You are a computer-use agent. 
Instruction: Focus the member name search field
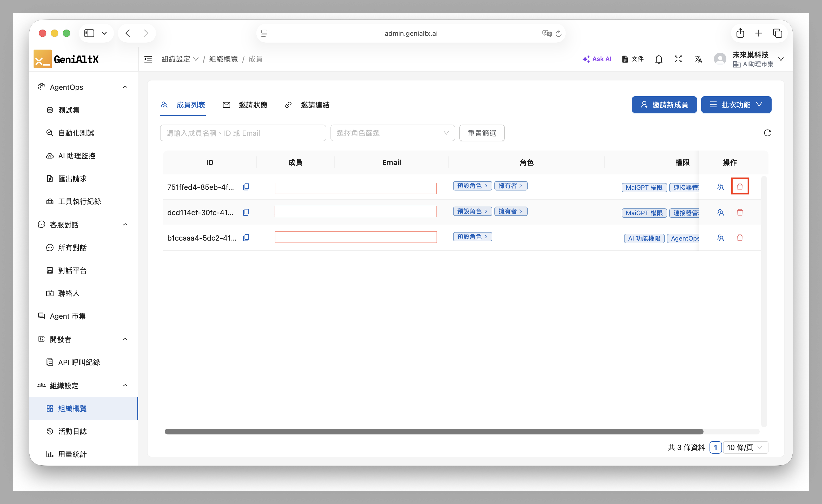tap(243, 133)
